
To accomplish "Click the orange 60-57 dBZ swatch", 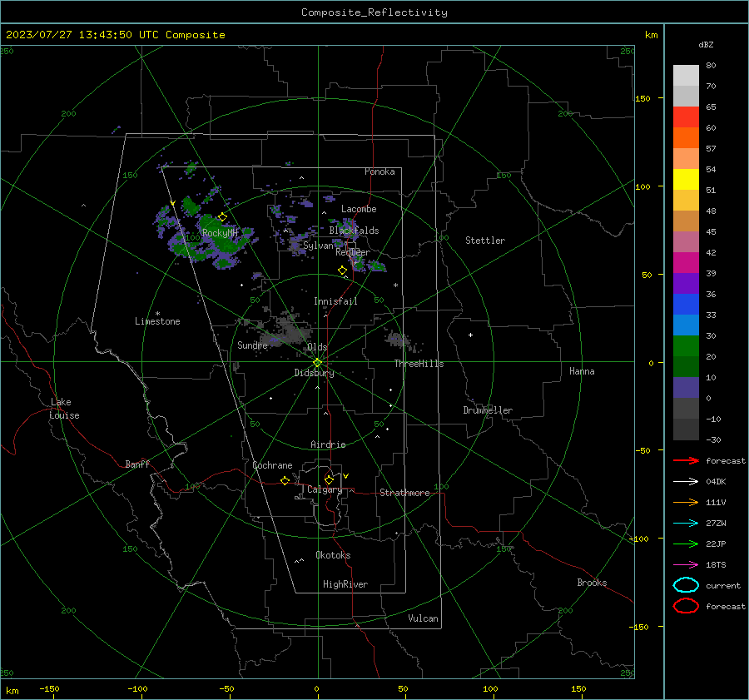I will [x=686, y=138].
